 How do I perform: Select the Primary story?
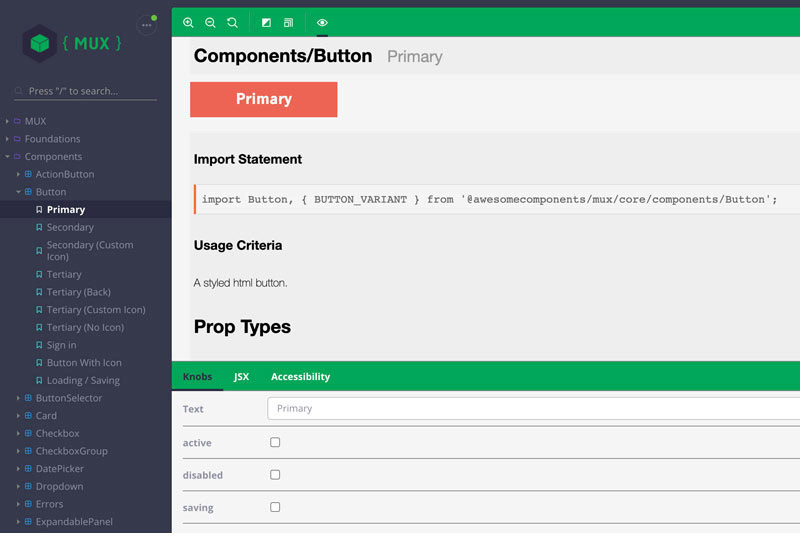[x=66, y=210]
